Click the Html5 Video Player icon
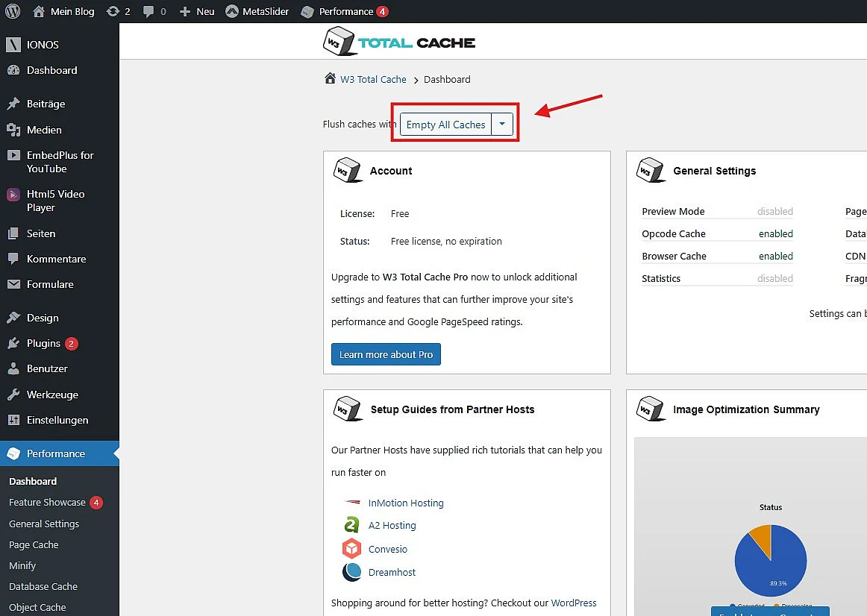Viewport: 867px width, 616px height. (x=13, y=195)
